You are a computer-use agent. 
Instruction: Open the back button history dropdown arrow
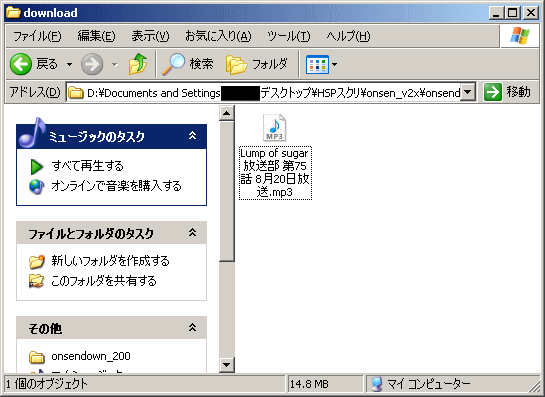point(70,64)
